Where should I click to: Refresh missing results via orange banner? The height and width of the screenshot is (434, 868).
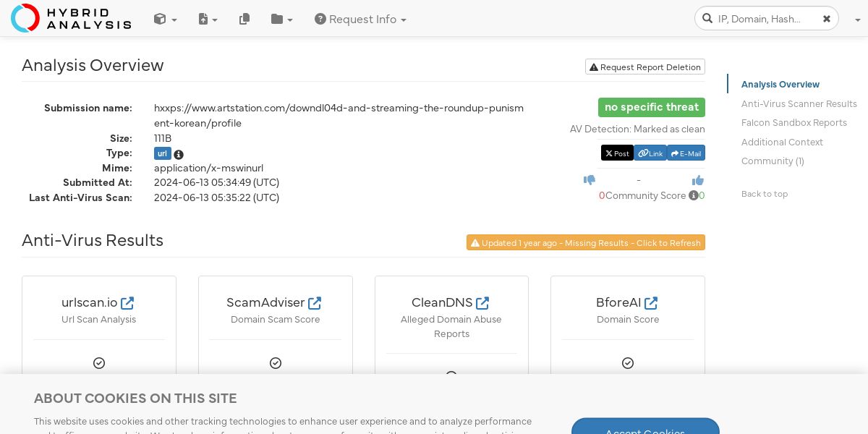(586, 243)
